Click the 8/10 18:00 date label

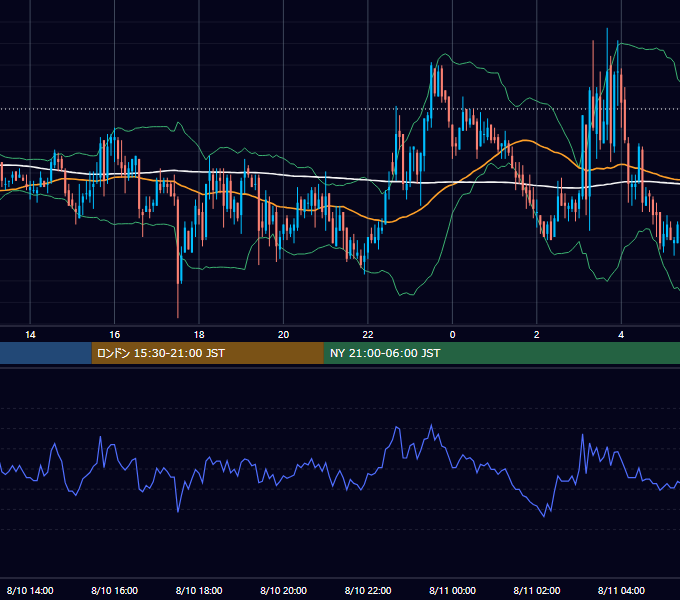tap(199, 590)
